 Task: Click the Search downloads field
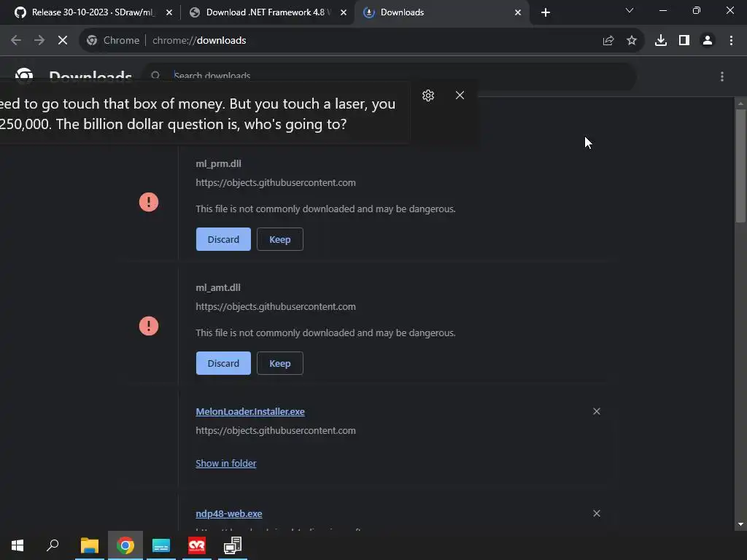click(x=391, y=76)
